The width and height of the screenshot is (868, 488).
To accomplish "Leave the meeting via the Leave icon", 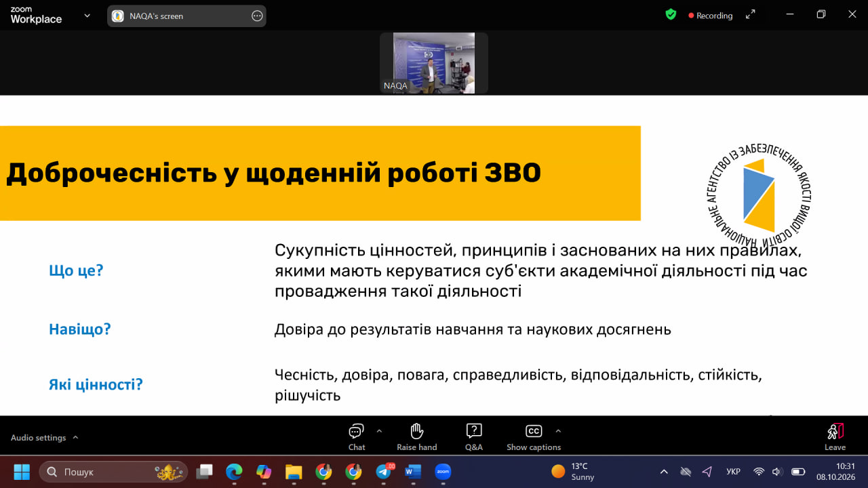I will (835, 431).
